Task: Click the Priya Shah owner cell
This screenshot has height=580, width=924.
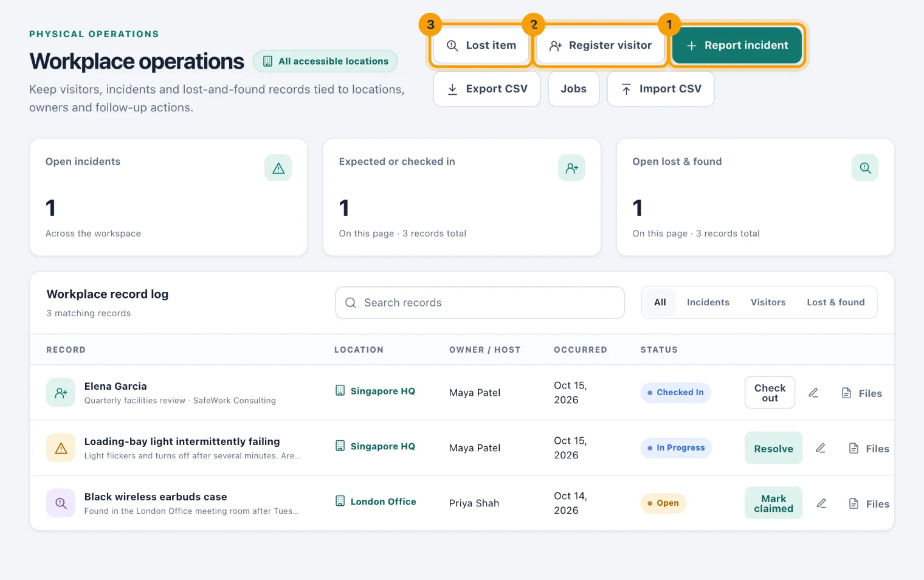Action: point(474,503)
